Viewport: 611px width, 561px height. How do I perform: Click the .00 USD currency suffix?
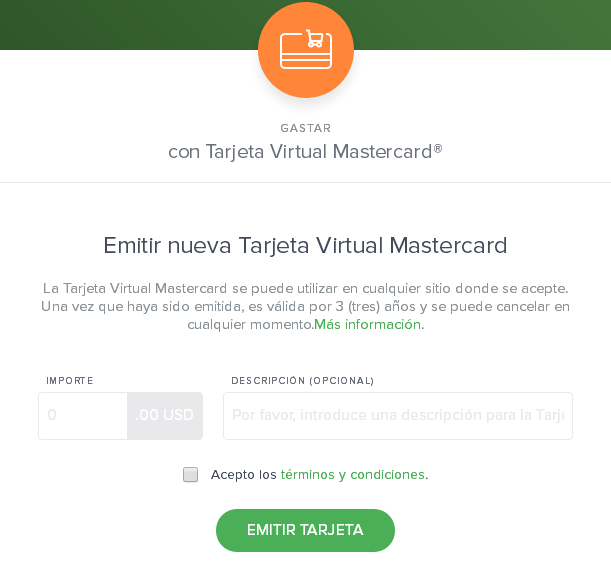coord(165,416)
